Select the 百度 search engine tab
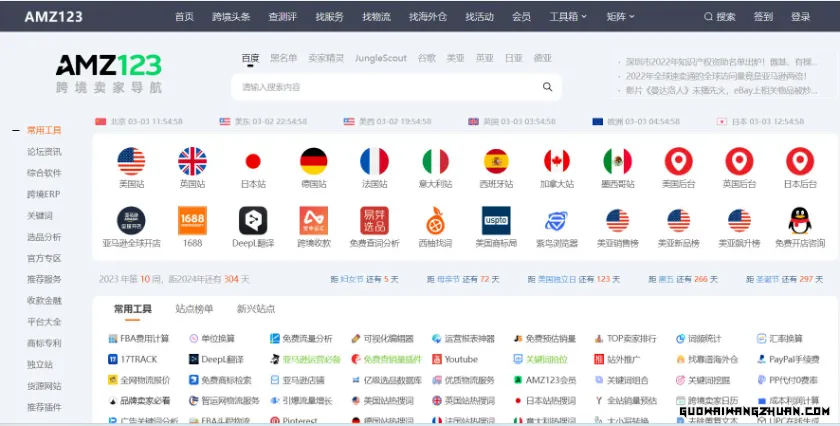This screenshot has width=840, height=426. coord(250,58)
